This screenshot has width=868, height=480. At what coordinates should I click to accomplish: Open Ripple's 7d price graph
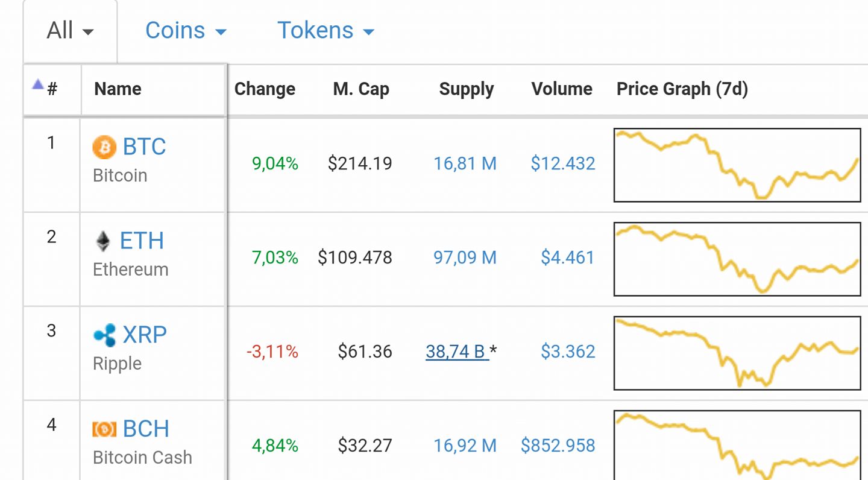(737, 353)
